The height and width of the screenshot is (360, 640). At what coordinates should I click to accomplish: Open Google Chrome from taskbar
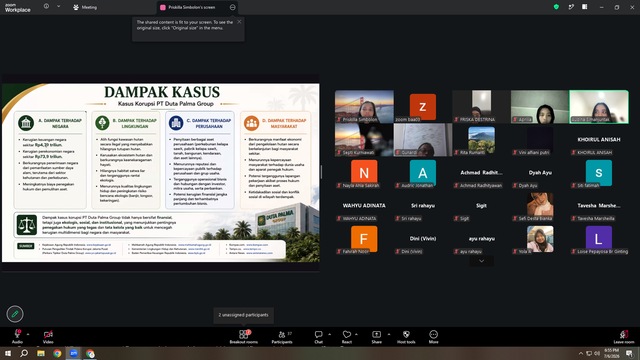click(57, 353)
